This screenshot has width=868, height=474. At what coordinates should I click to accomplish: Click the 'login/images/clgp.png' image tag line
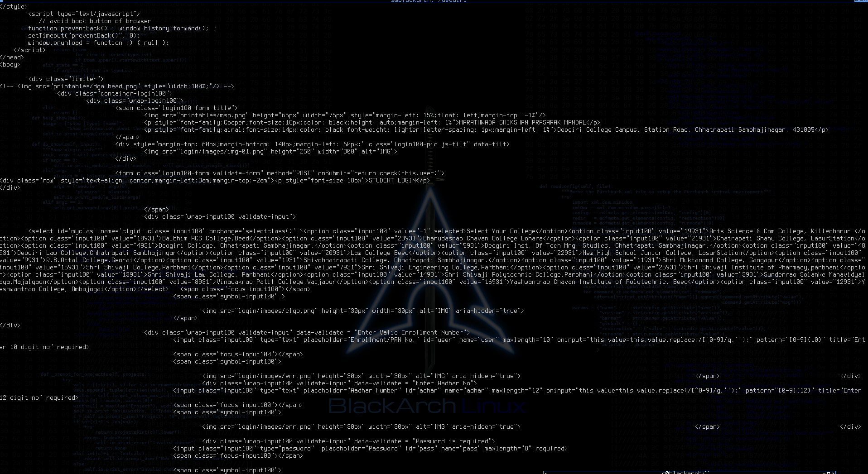tap(363, 311)
